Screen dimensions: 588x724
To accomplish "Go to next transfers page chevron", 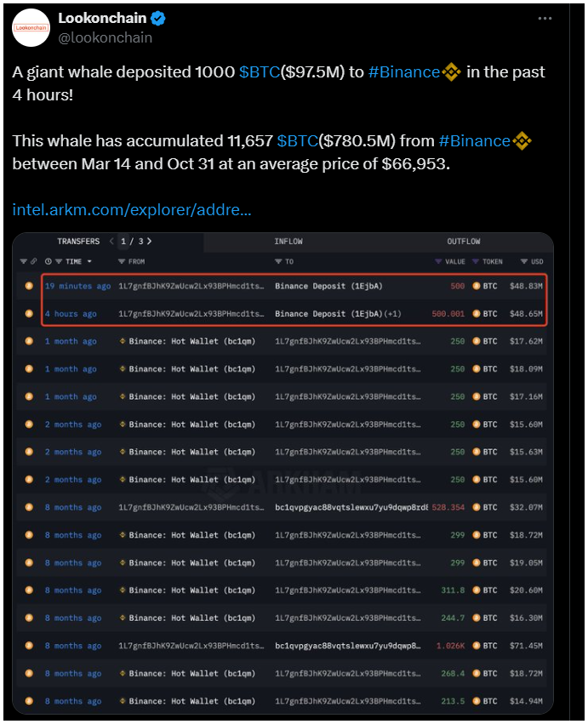I will [x=149, y=241].
